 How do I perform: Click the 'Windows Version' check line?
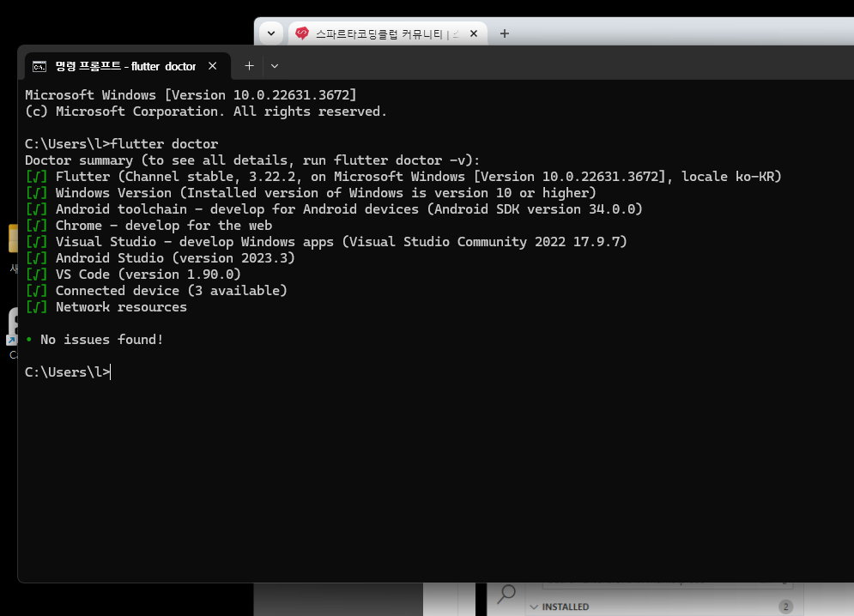pos(311,192)
